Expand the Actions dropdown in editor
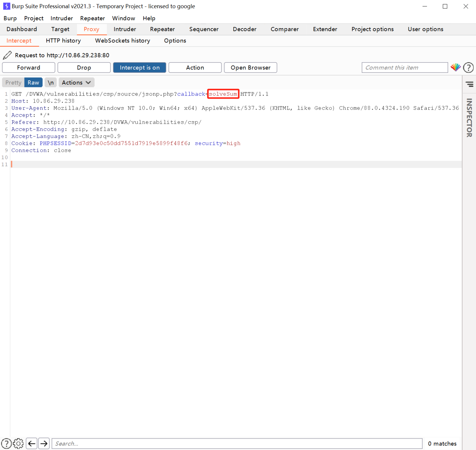The image size is (476, 450). coord(76,83)
